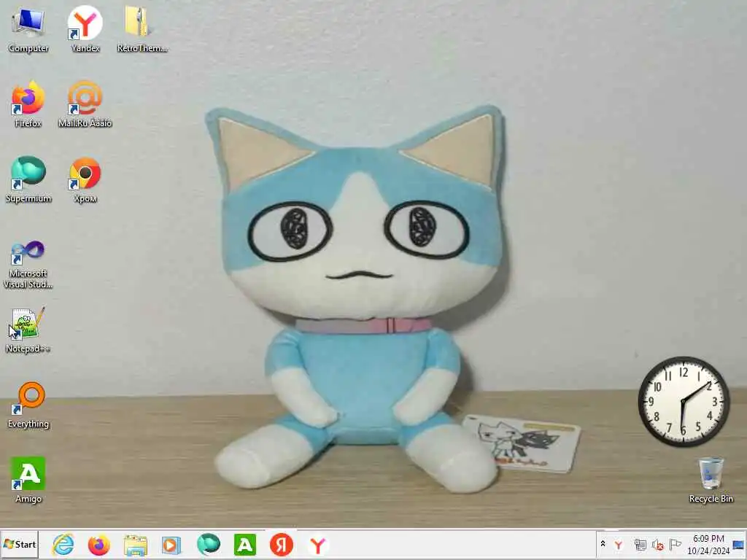Launch Yandex Browser Y icon on taskbar
Viewport: 747px width, 560px height.
318,545
